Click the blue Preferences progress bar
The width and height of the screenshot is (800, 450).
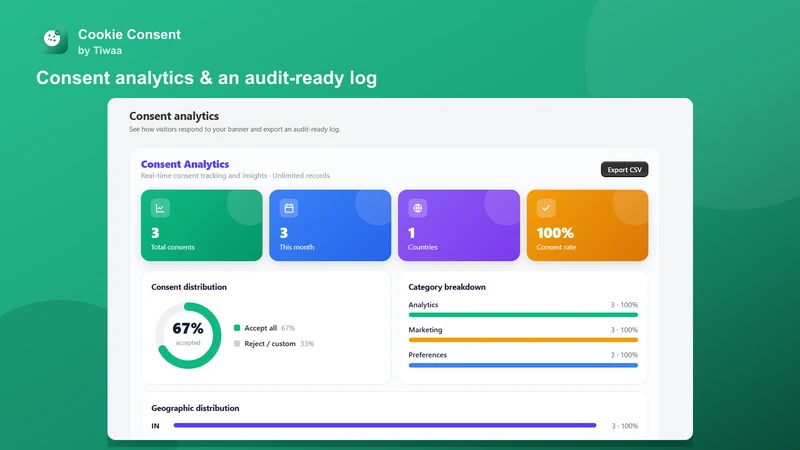tap(523, 365)
